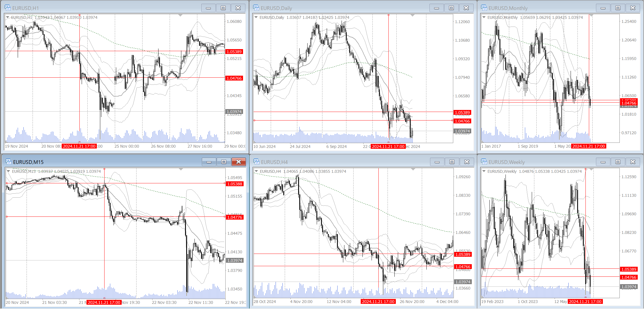Expand the triangle beside EURUSD,Monthly OHLC label

pos(484,17)
